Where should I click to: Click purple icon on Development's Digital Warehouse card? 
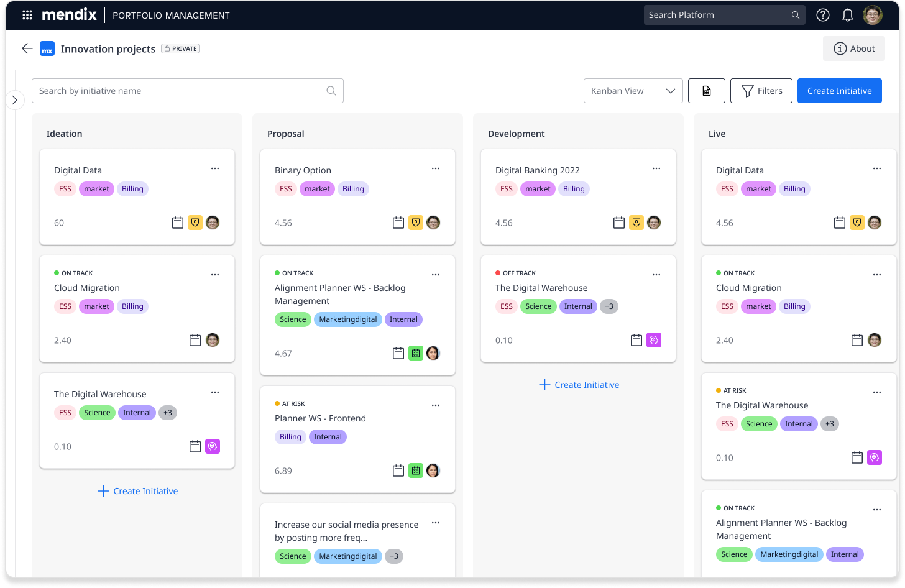click(653, 340)
